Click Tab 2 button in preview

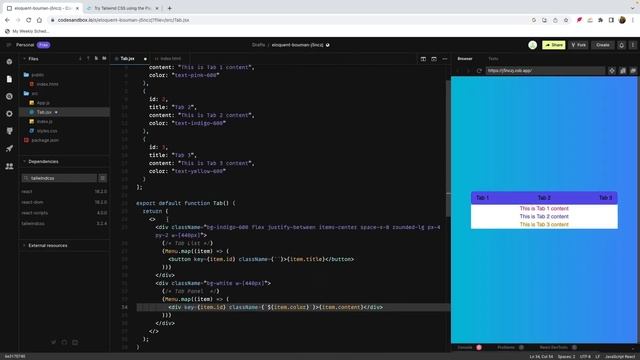tap(544, 198)
